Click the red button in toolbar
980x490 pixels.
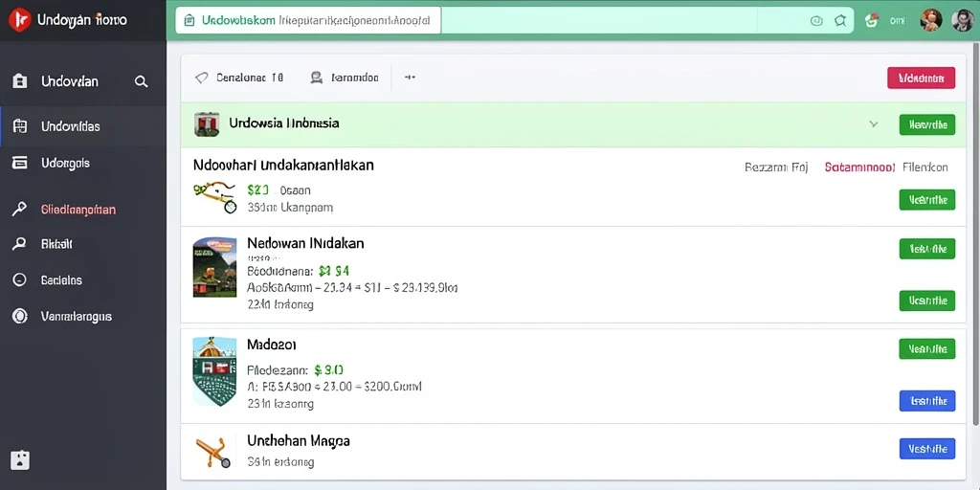pos(921,78)
